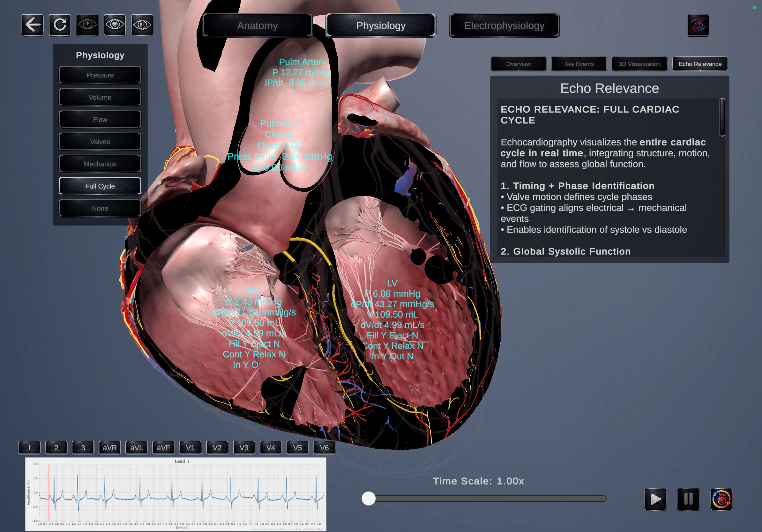Toggle the heart-in-eye visibility icon
The image size is (762, 532).
tap(115, 25)
